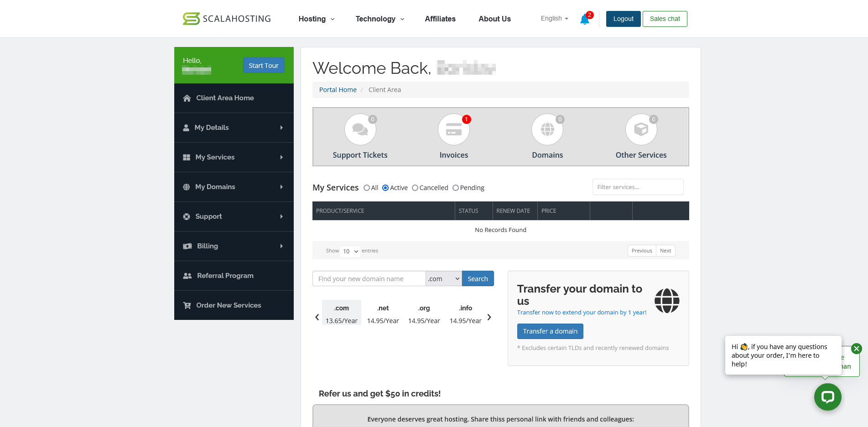Click the ScalaHosting logo
Viewport: 868px width, 427px height.
click(x=226, y=19)
